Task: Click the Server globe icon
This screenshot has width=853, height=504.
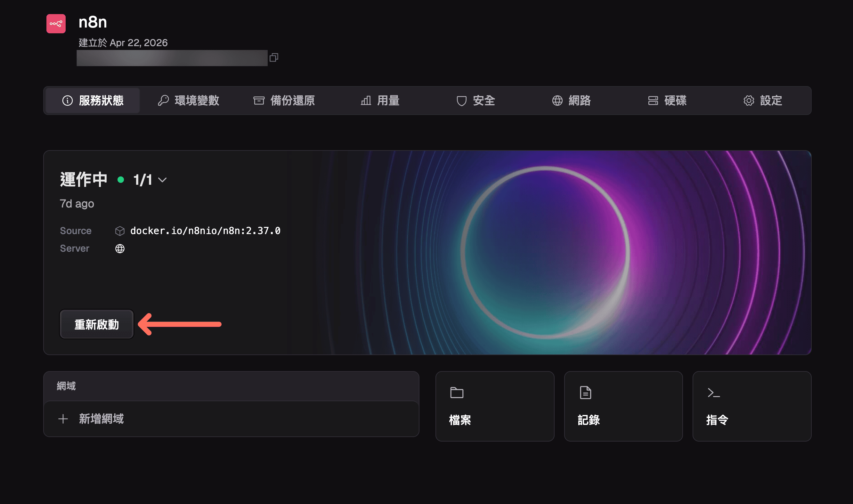Action: pos(120,248)
